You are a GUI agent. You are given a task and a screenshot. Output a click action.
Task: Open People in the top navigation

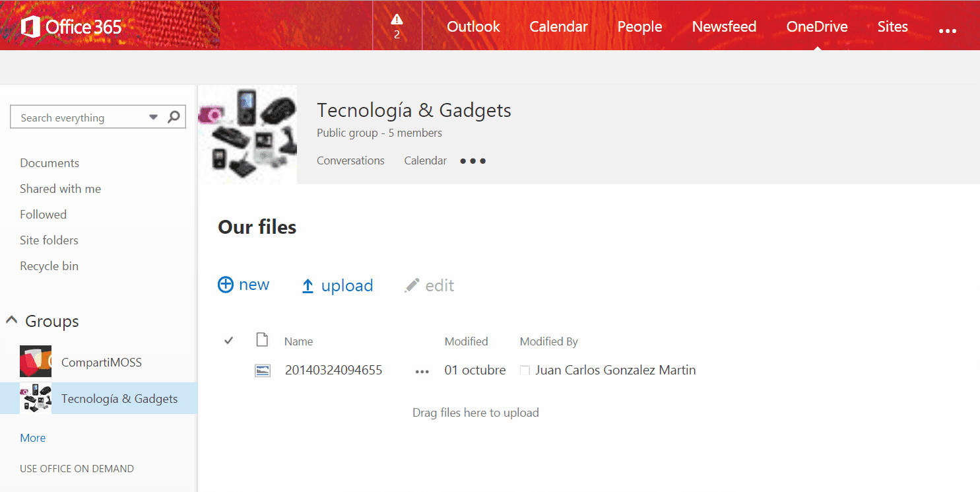pos(639,26)
